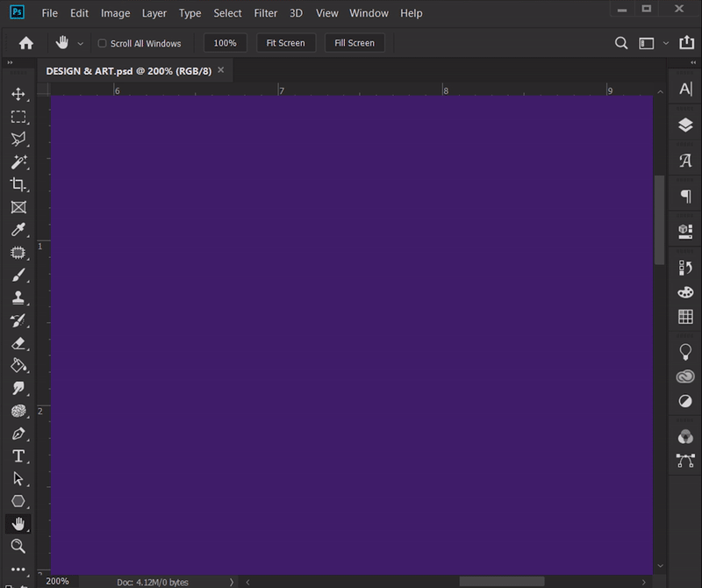Click the workspace layout icon
Viewport: 702px width, 588px height.
click(647, 43)
